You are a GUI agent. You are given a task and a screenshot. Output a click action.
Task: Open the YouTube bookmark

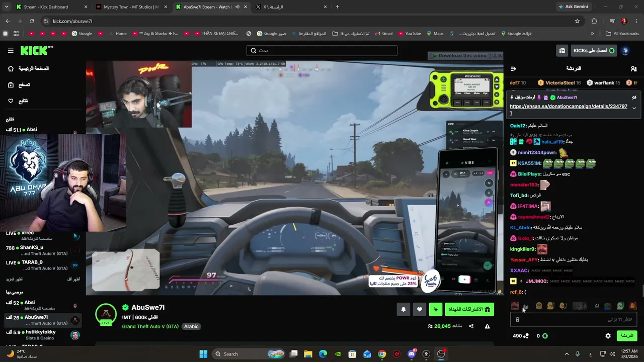pyautogui.click(x=409, y=34)
